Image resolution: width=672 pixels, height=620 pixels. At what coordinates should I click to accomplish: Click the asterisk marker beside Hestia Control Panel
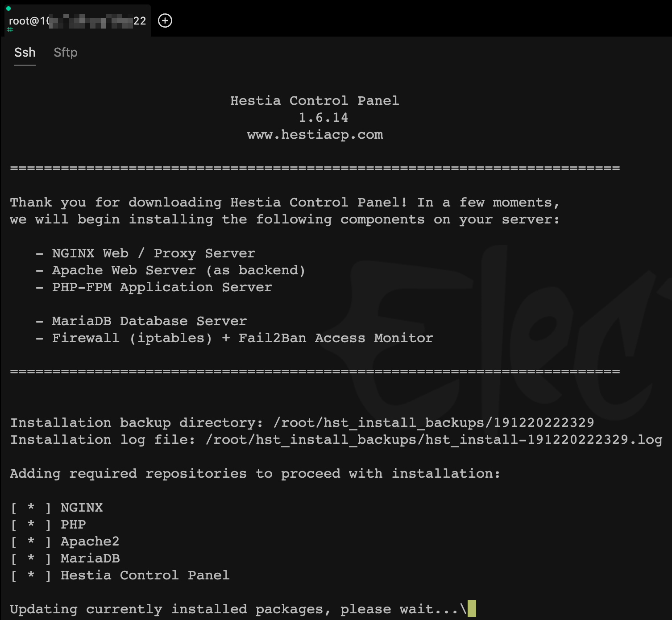(x=31, y=575)
